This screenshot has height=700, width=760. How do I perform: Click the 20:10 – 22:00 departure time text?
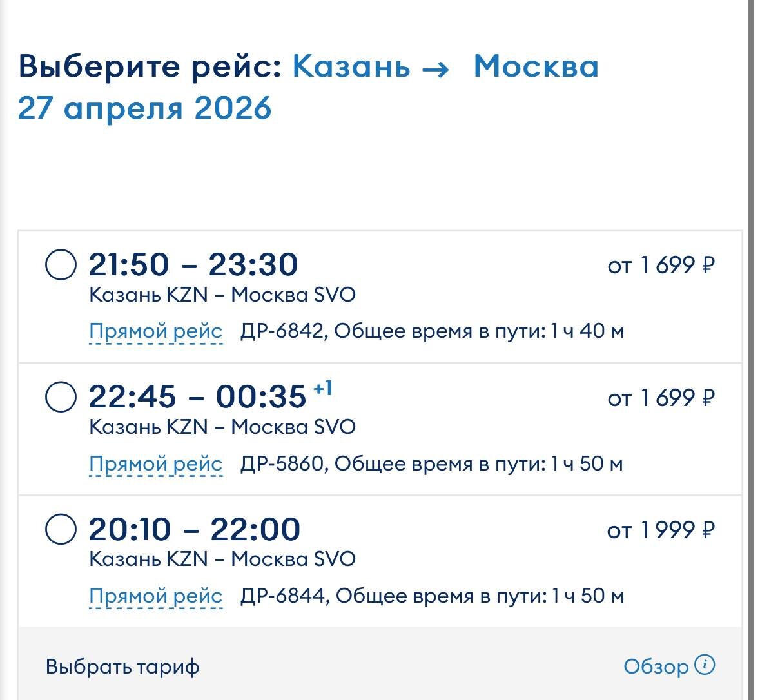(195, 529)
